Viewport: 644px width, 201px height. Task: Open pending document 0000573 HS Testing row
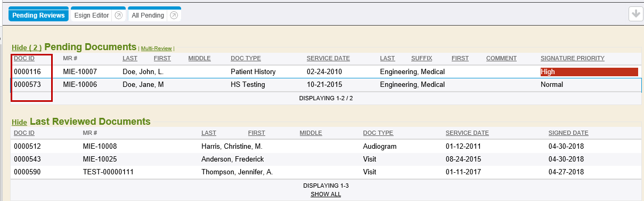326,84
